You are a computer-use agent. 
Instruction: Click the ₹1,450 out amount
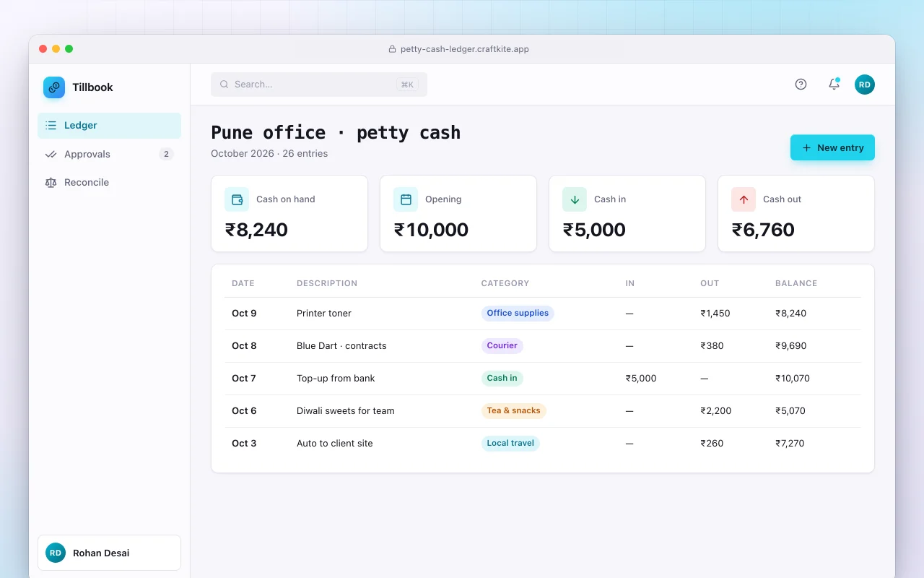[715, 314]
